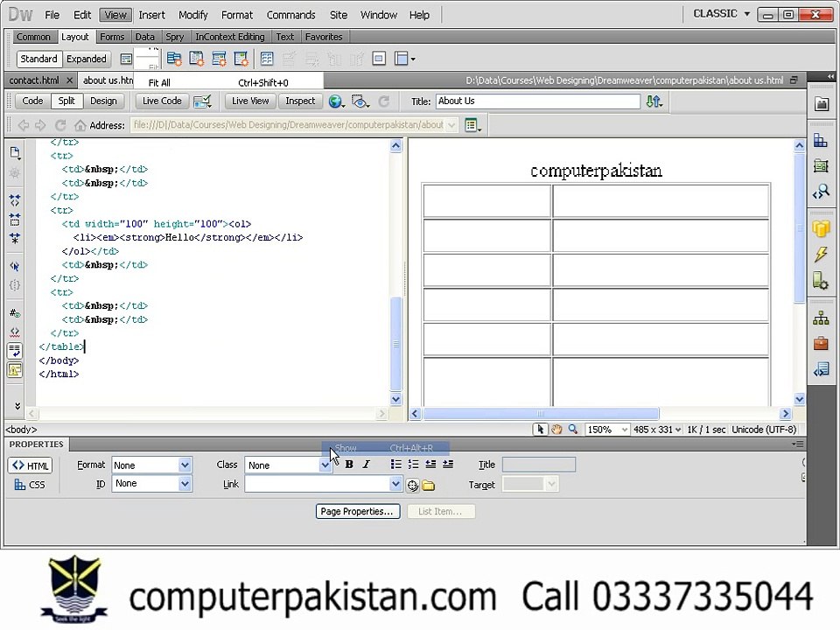The image size is (840, 630).
Task: Click the IFrame icon in Layout bar
Action: tap(379, 59)
